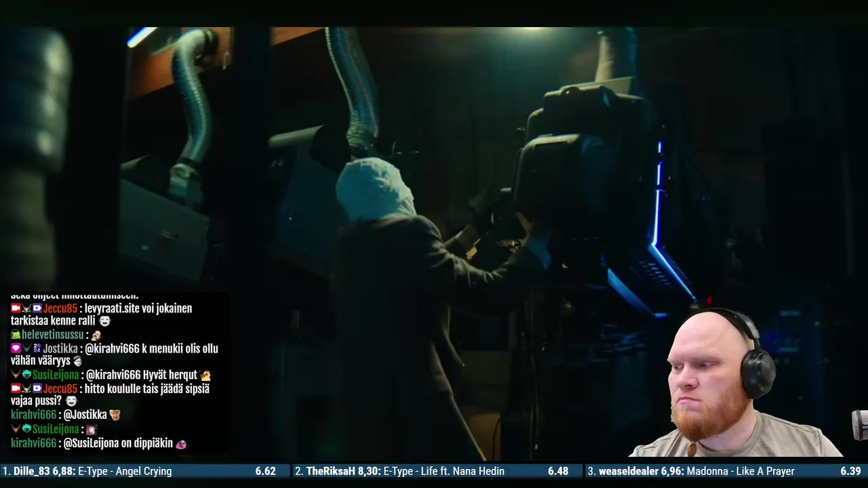
Task: Click username helevetinsussu in chat
Action: coord(52,335)
